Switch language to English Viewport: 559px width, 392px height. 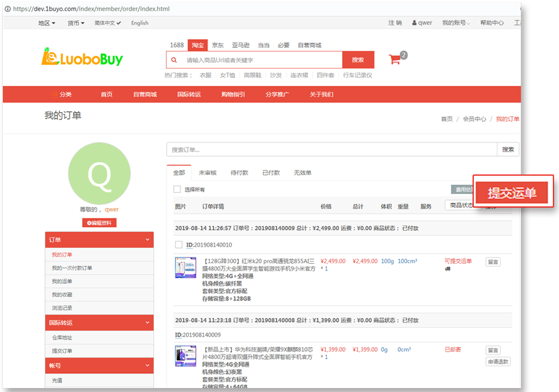coord(140,23)
